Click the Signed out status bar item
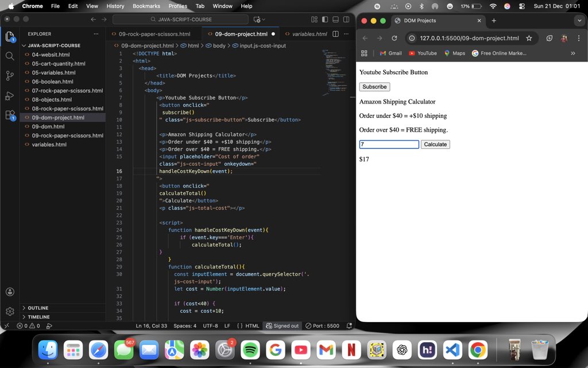Viewport: 588px width, 368px height. [283, 326]
